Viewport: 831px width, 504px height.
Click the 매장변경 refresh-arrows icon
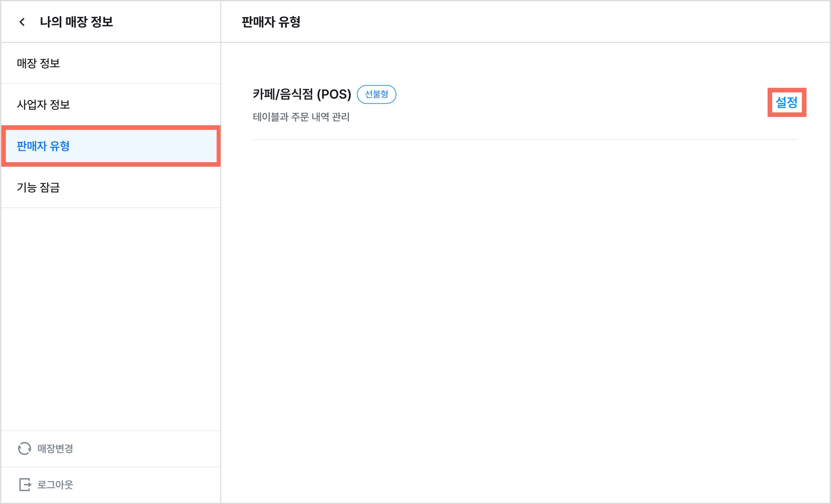click(24, 448)
